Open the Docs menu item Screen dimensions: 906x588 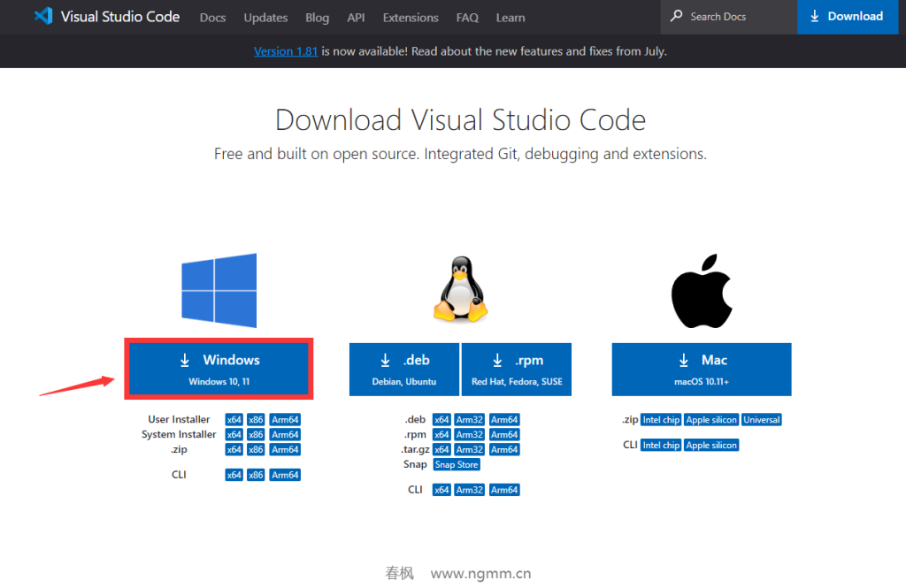point(212,18)
